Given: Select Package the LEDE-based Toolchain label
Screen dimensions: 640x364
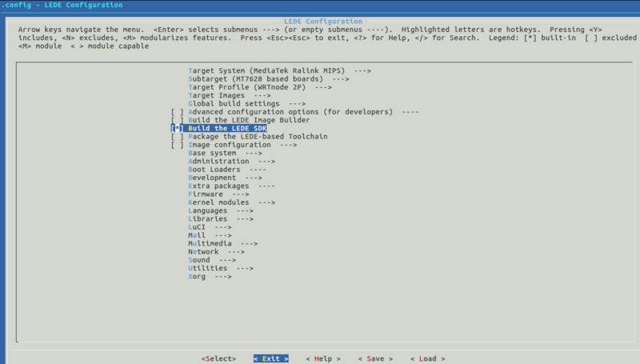Looking at the screenshot, I should click(258, 136).
